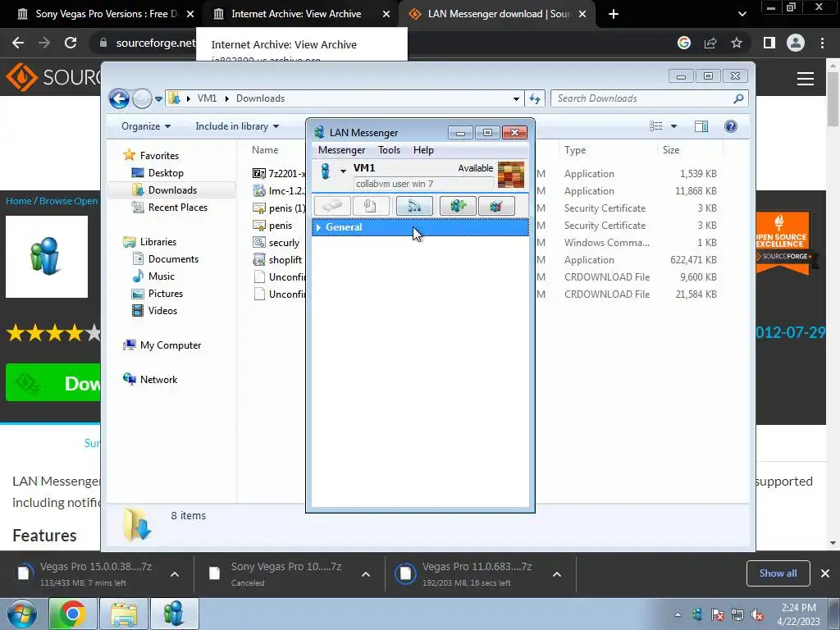840x630 pixels.
Task: Open options for Vegas Pro 15 download
Action: point(175,574)
